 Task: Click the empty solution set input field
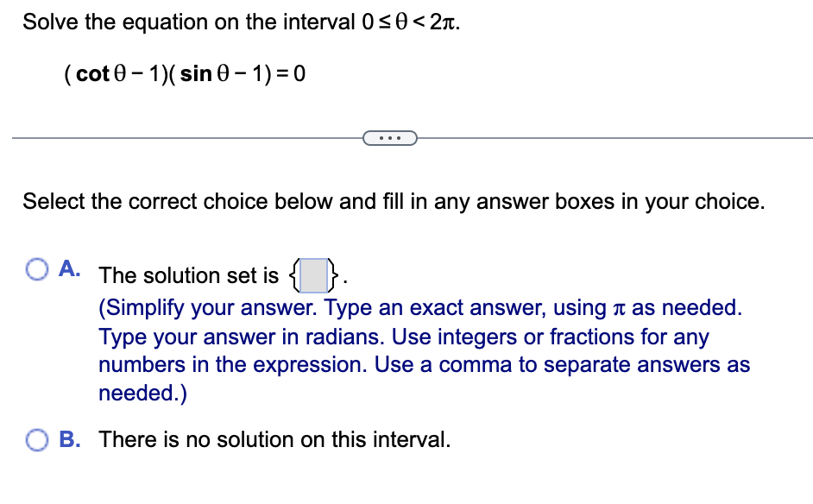pyautogui.click(x=314, y=276)
